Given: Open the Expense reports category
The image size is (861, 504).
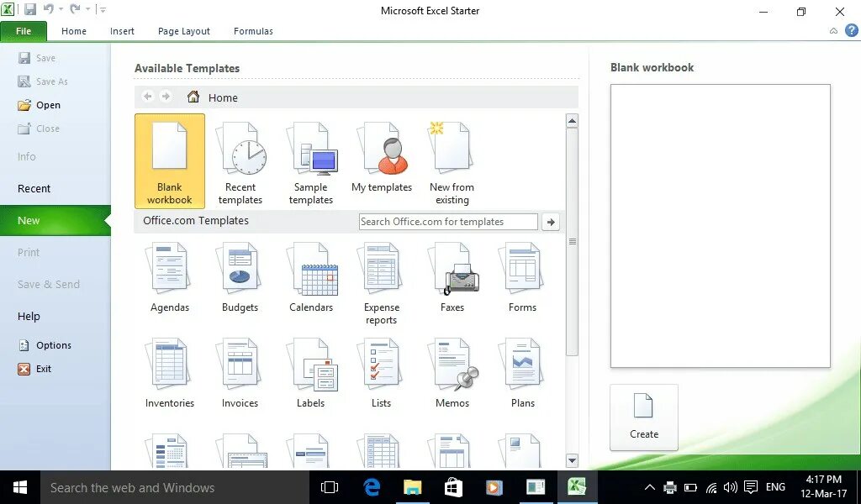Looking at the screenshot, I should tap(382, 284).
